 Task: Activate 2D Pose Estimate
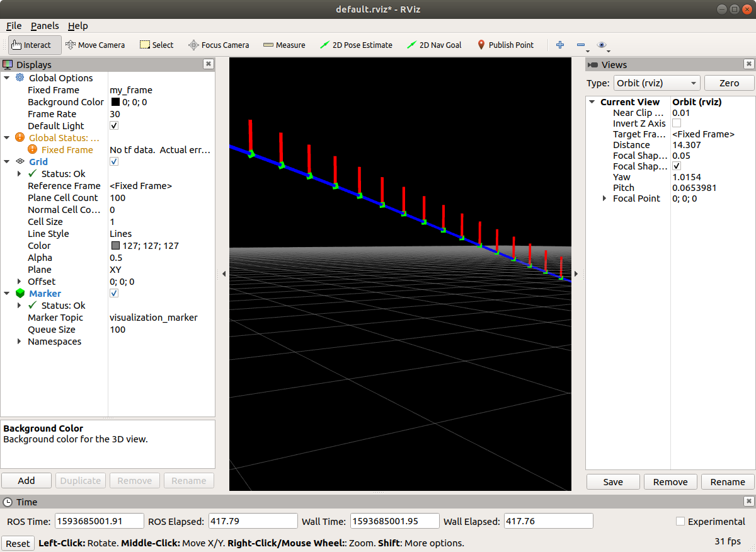point(356,45)
